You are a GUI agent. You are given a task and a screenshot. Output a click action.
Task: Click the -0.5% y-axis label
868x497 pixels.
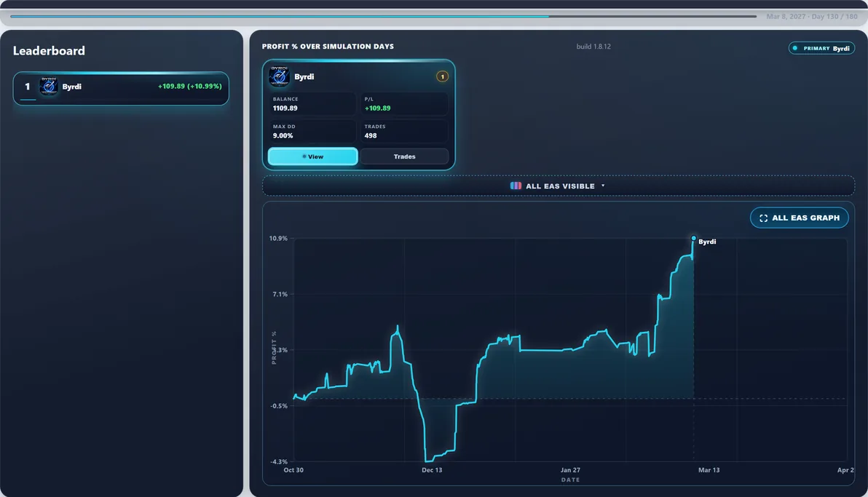pyautogui.click(x=279, y=406)
